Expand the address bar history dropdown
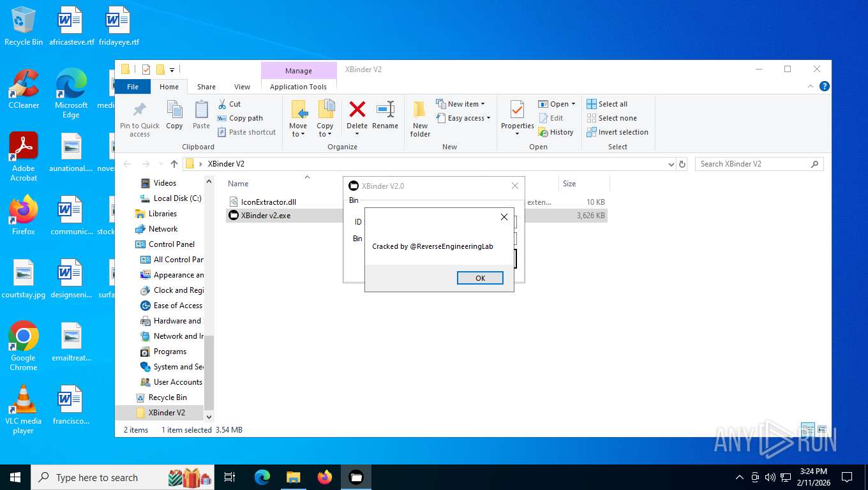The image size is (868, 490). point(671,164)
